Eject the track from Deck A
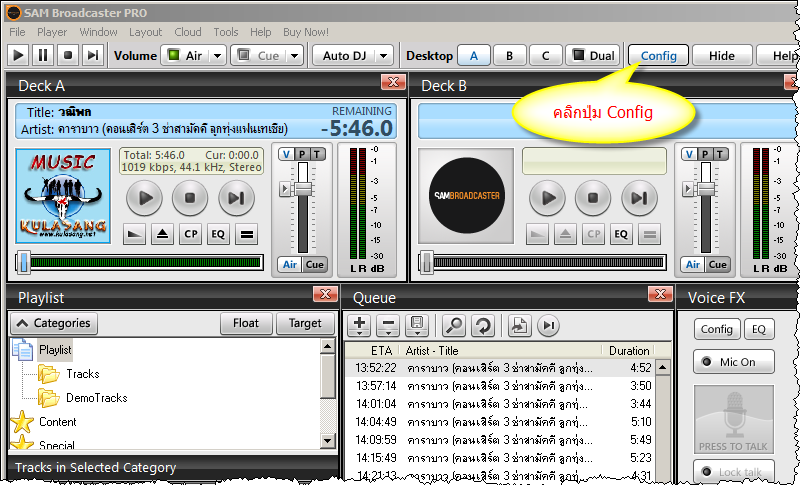 [x=162, y=234]
